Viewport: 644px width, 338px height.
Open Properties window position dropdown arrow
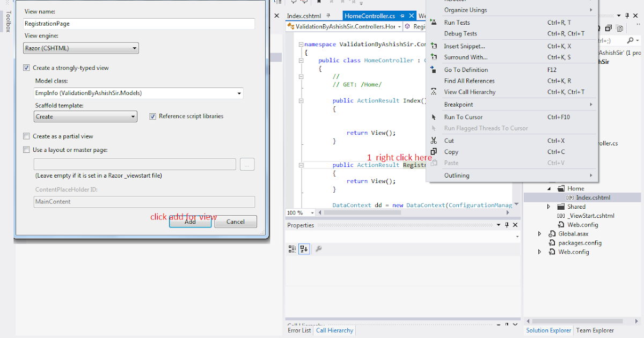(x=497, y=225)
